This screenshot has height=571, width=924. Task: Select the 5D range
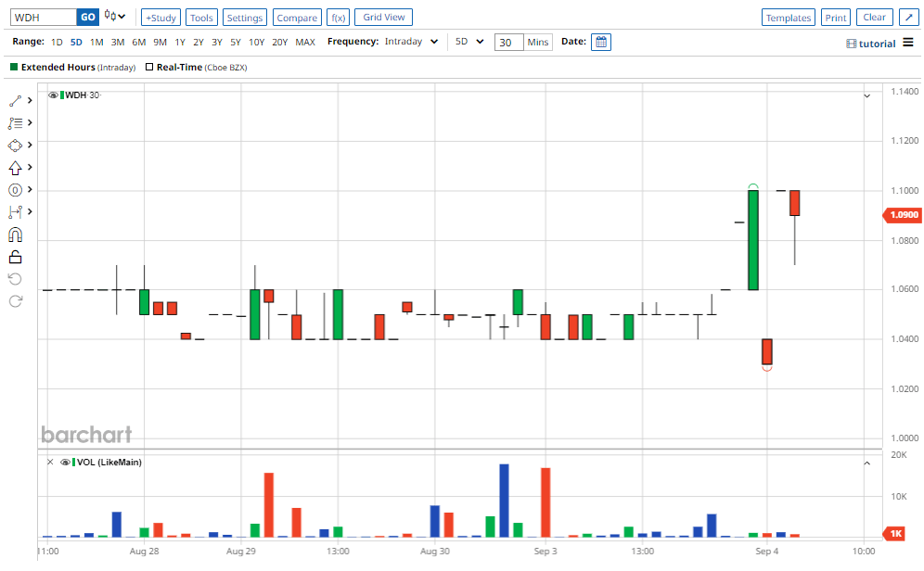76,43
